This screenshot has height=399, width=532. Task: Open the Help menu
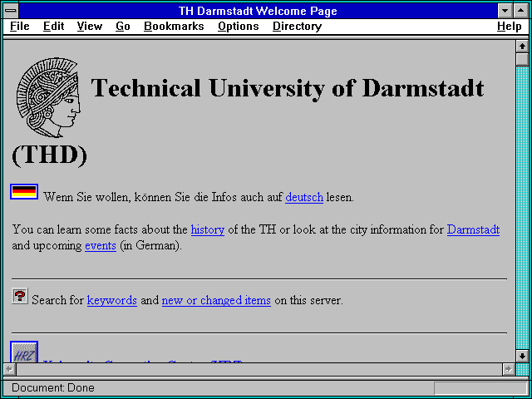(x=510, y=26)
